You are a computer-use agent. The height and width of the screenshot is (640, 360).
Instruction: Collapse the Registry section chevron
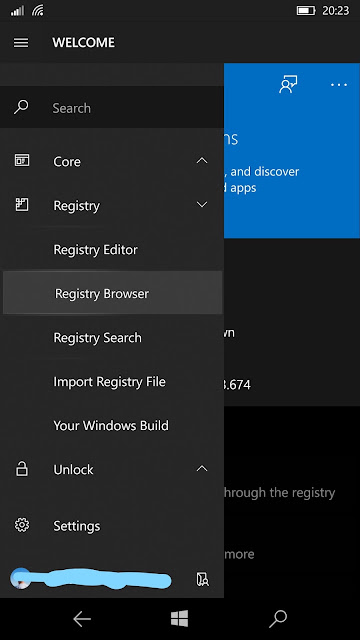pyautogui.click(x=202, y=204)
